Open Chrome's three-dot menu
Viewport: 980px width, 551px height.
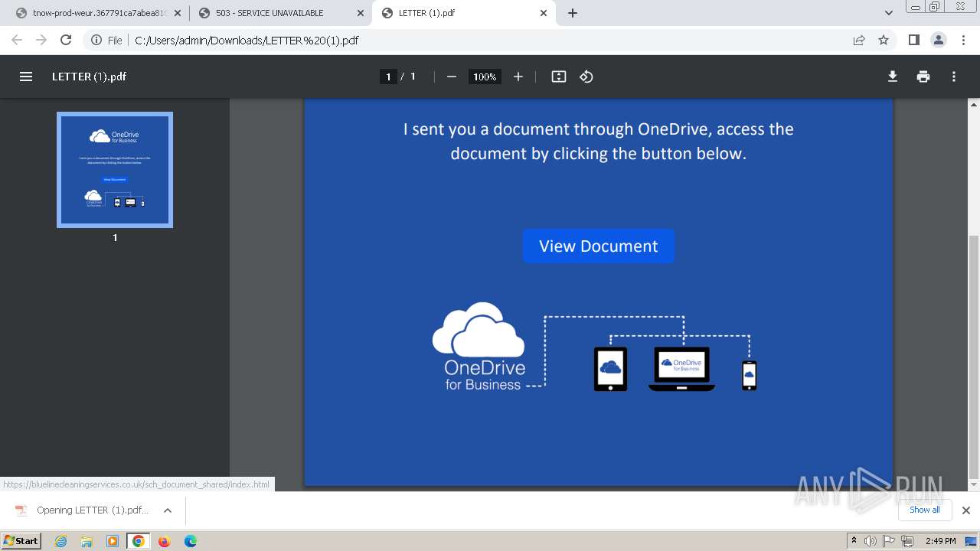pos(963,40)
